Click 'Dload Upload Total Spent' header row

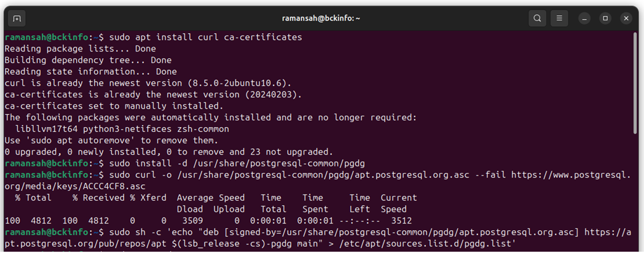(x=292, y=209)
